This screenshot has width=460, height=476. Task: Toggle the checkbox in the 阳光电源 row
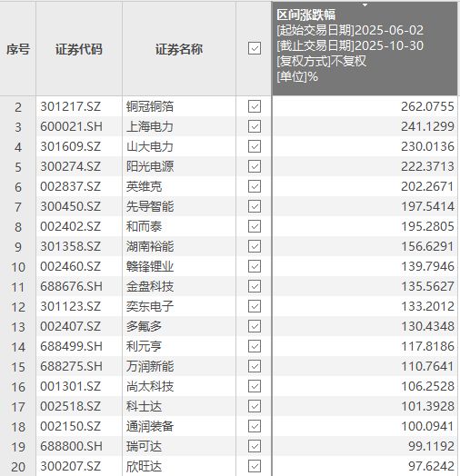[255, 166]
